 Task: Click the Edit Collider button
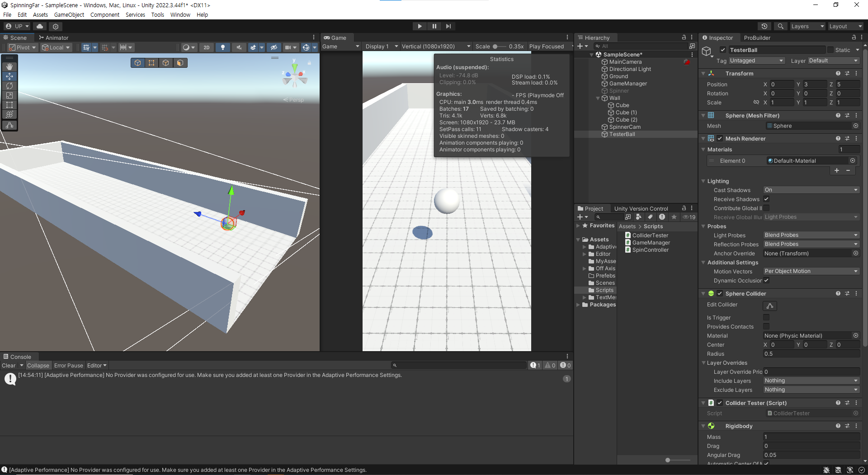pyautogui.click(x=770, y=306)
